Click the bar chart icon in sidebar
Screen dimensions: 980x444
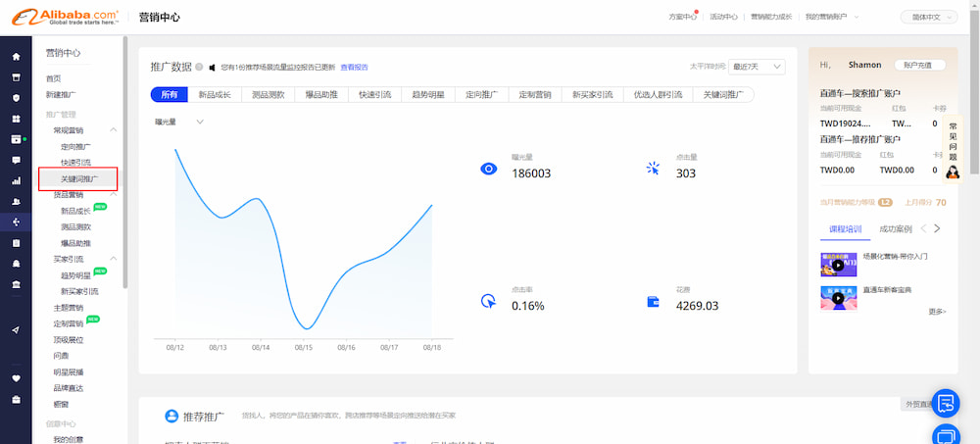pyautogui.click(x=17, y=181)
